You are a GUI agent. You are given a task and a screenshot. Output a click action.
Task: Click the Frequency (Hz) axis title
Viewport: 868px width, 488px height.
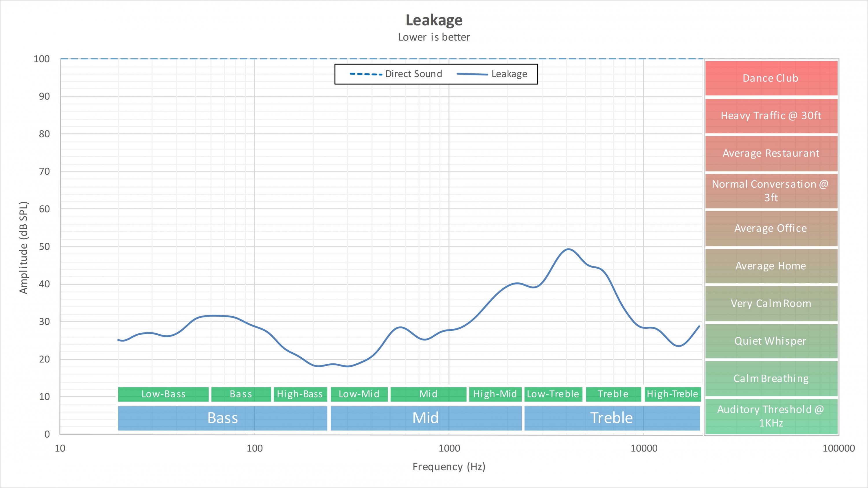point(449,467)
